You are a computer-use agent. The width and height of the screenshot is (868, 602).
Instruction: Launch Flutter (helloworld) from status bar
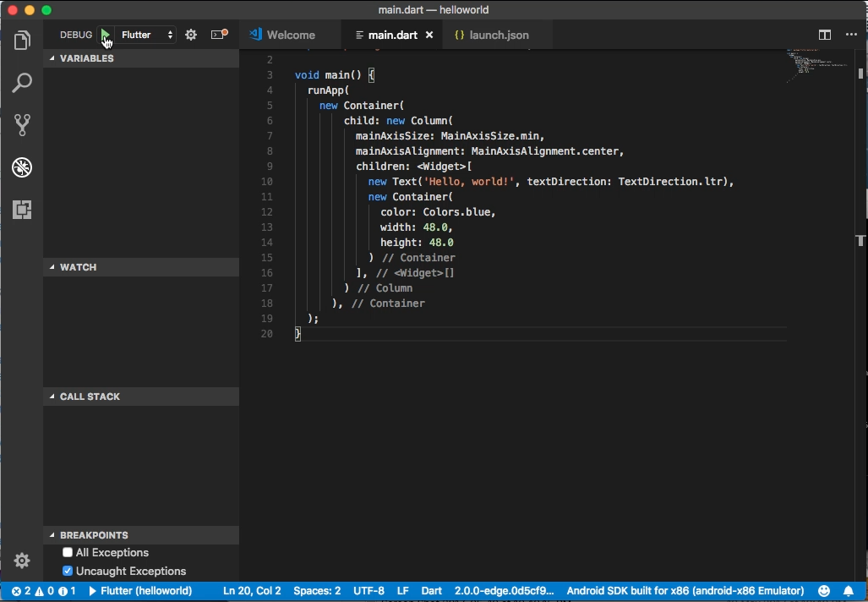point(140,591)
